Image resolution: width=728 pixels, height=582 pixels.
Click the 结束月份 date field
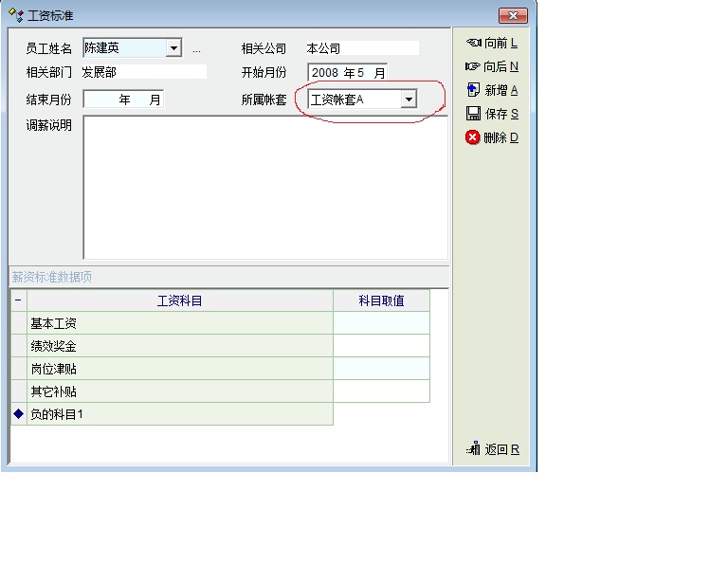[123, 100]
